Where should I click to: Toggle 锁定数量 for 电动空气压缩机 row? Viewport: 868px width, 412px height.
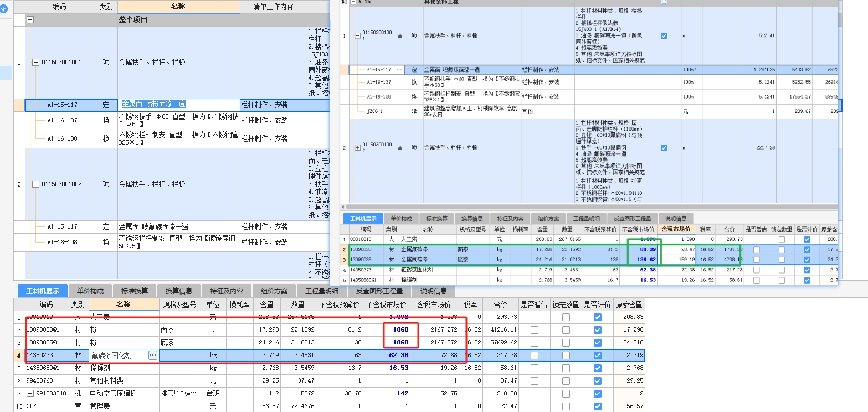(566, 394)
